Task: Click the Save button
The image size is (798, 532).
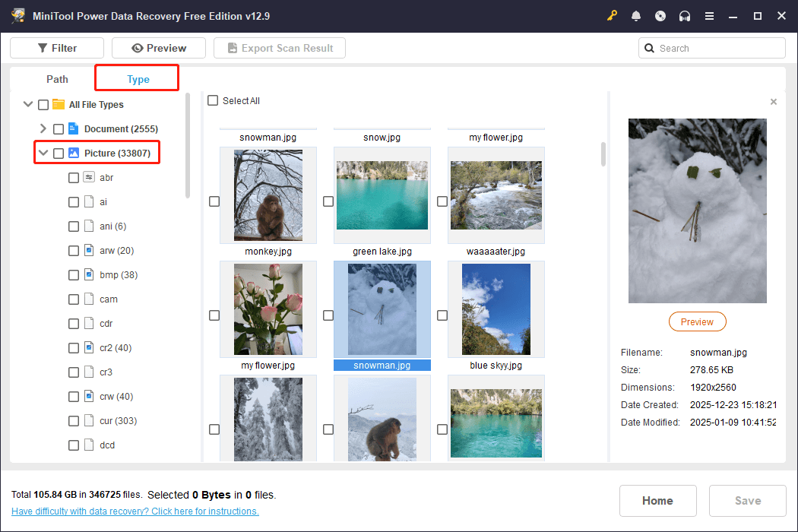Action: click(x=748, y=500)
